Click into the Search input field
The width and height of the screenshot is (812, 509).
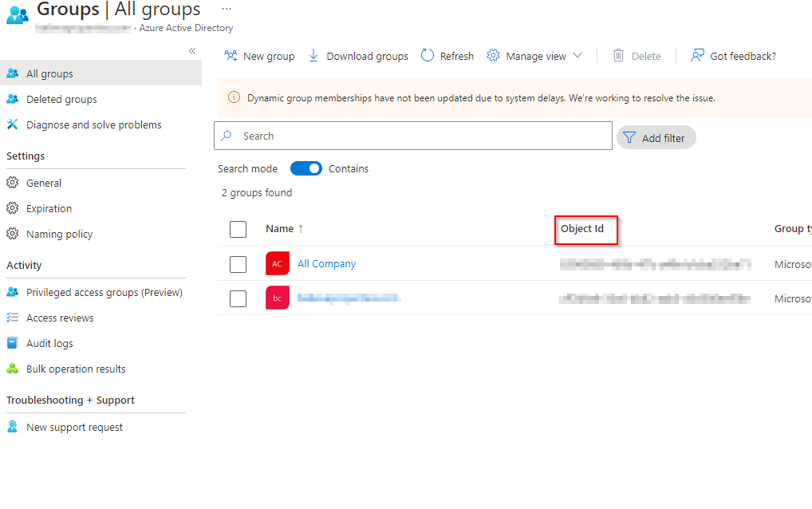coord(413,136)
